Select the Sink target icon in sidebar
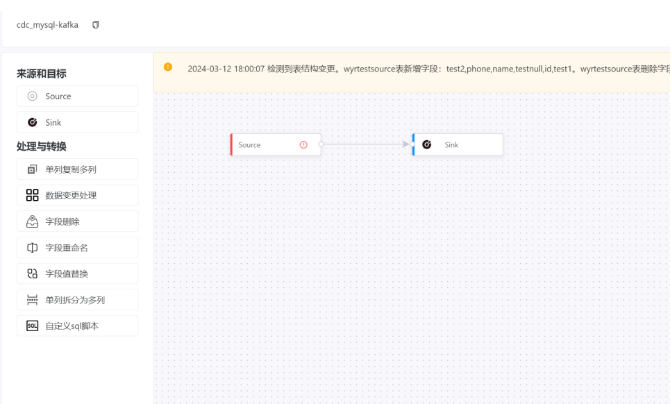 coord(32,122)
